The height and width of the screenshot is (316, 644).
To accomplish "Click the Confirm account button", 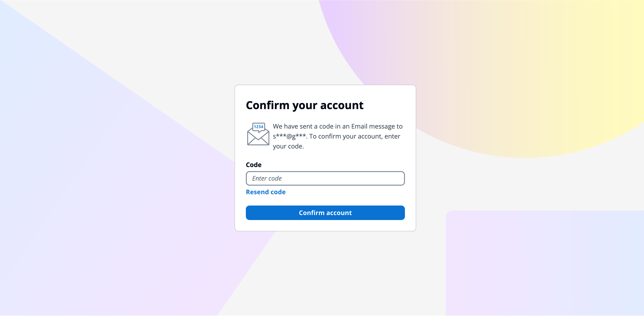I will coord(325,213).
